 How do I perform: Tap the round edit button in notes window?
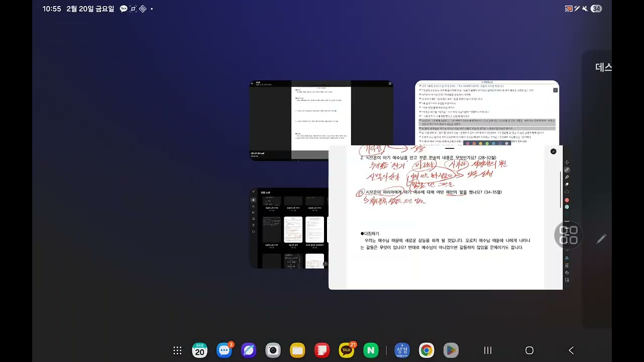tap(553, 151)
